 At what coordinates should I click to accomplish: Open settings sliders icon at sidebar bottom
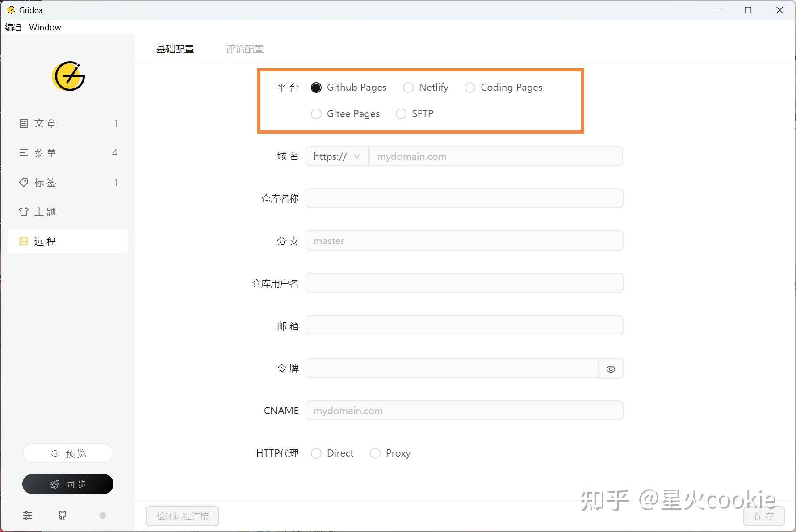tap(28, 515)
